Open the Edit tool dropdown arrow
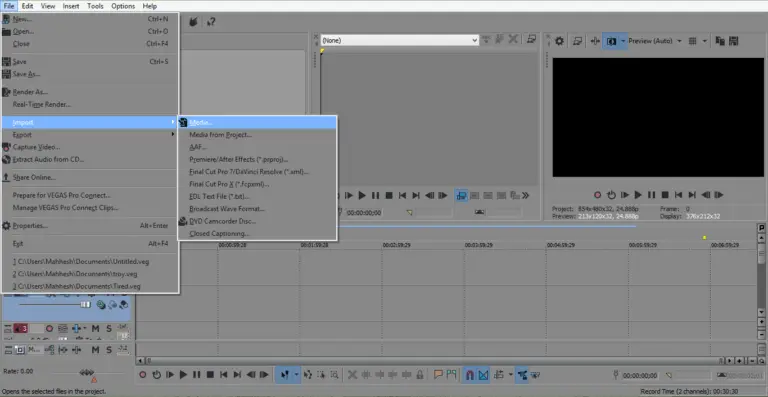Viewport: 768px width, 397px height. 296,375
